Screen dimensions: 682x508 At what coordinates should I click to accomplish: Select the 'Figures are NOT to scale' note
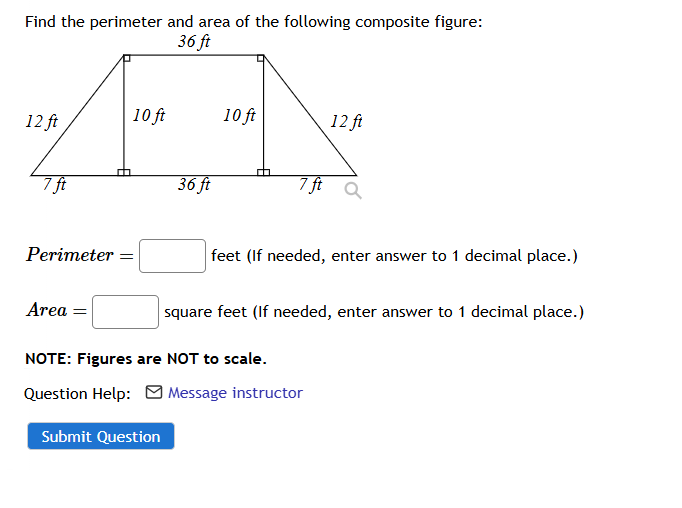pos(146,359)
